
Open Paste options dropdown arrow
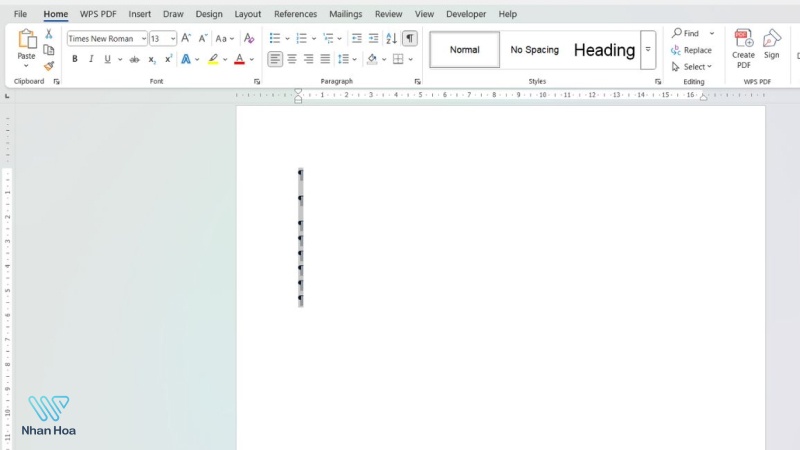pos(26,66)
